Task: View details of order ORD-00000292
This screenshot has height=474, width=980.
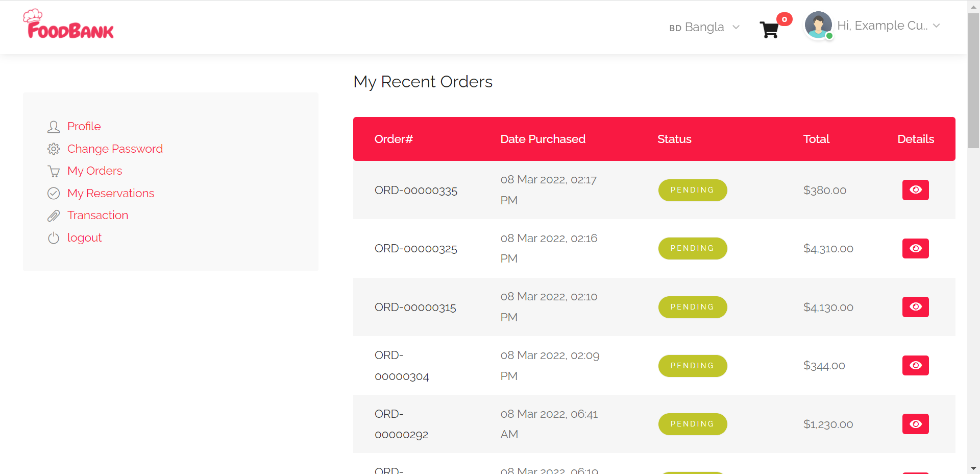Action: tap(916, 424)
